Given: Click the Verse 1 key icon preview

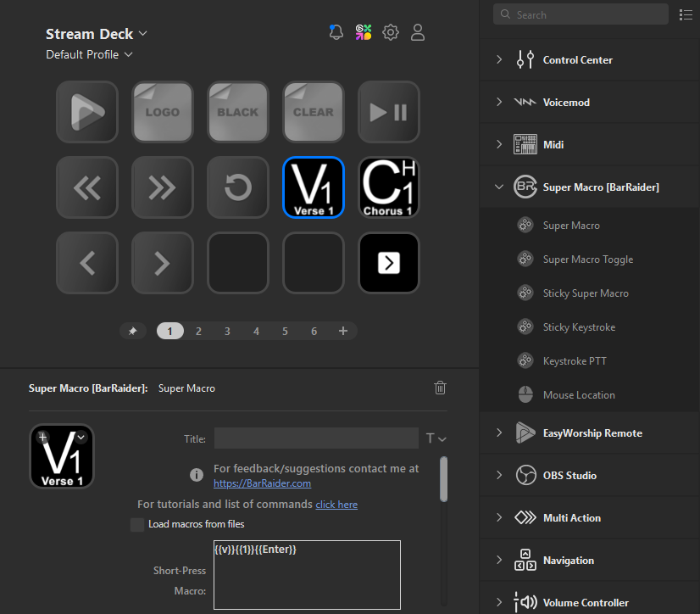Looking at the screenshot, I should point(62,455).
